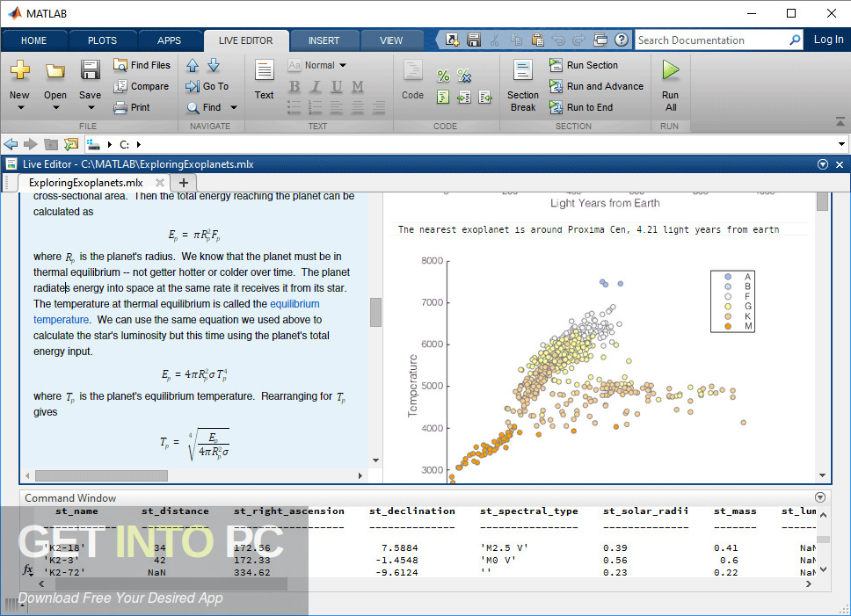Click the Undo icon
The height and width of the screenshot is (616, 851).
coord(558,40)
